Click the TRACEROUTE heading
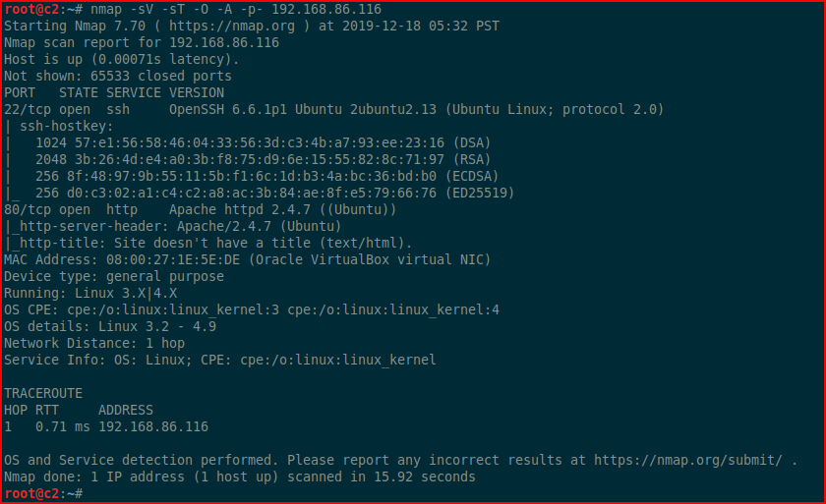This screenshot has height=504, width=826. 43,394
